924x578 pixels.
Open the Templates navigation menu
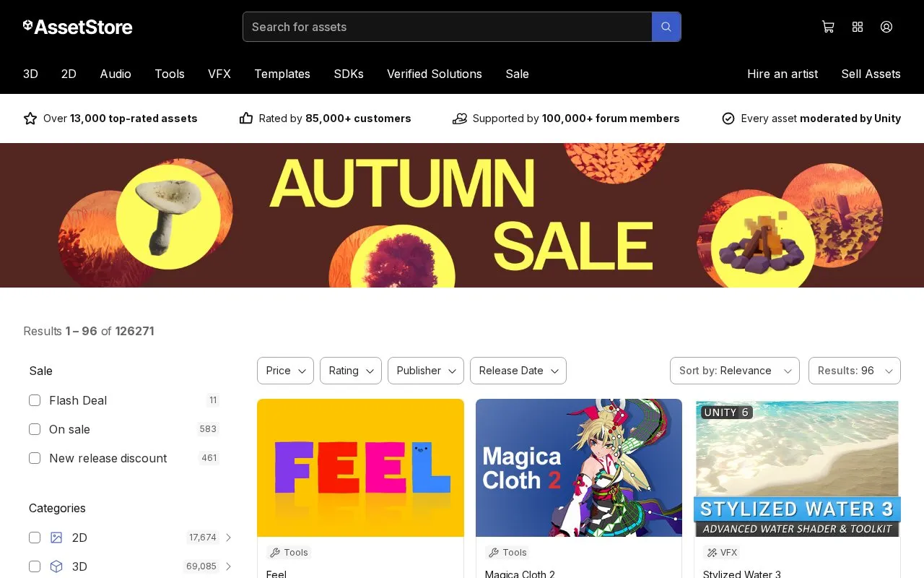click(x=282, y=74)
